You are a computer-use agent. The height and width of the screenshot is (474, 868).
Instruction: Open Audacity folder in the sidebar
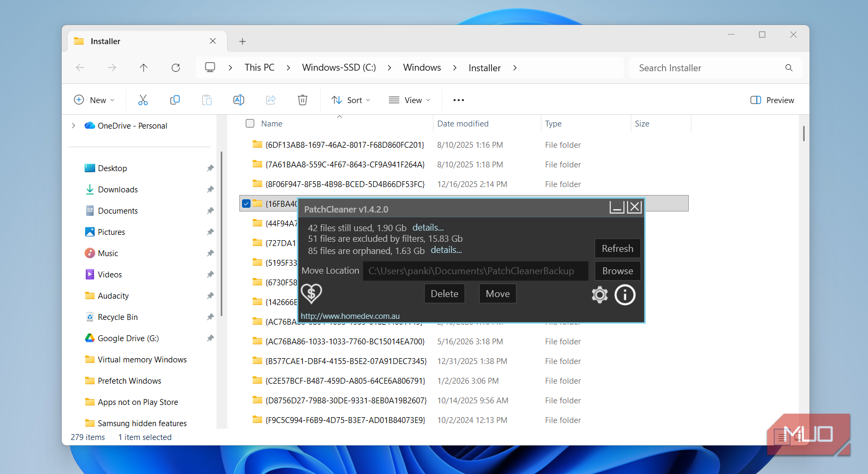click(113, 295)
